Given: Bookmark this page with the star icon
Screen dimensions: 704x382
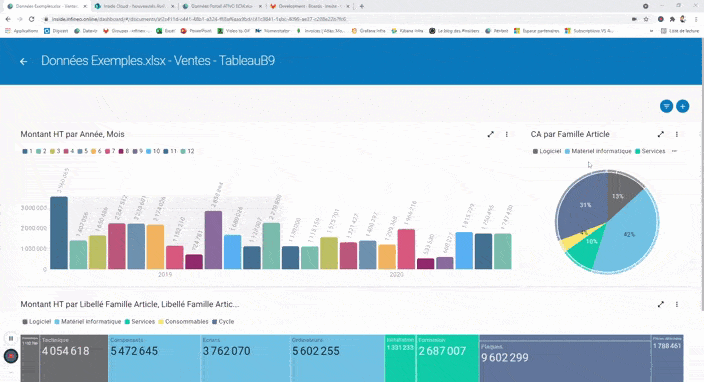Looking at the screenshot, I should [x=646, y=19].
